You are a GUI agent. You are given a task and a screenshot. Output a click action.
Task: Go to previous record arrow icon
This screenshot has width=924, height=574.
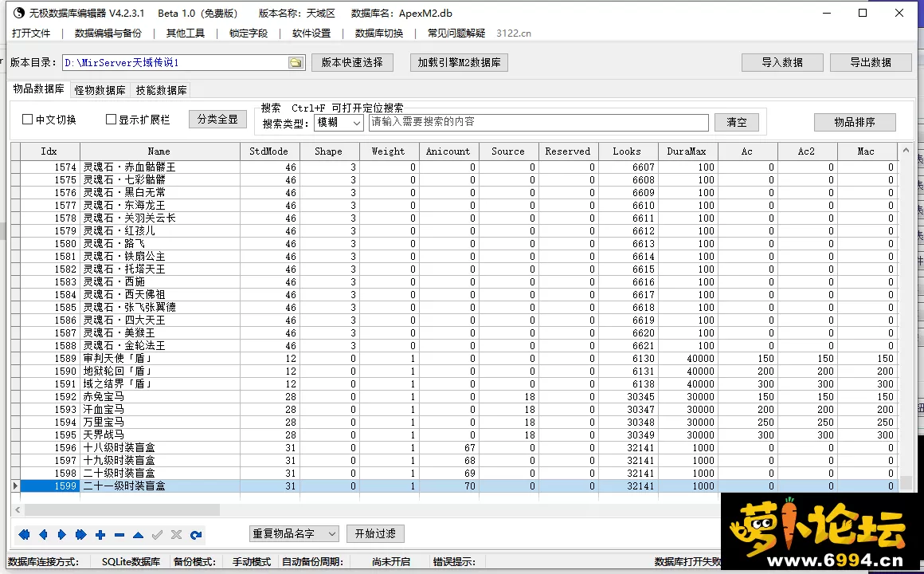click(43, 535)
